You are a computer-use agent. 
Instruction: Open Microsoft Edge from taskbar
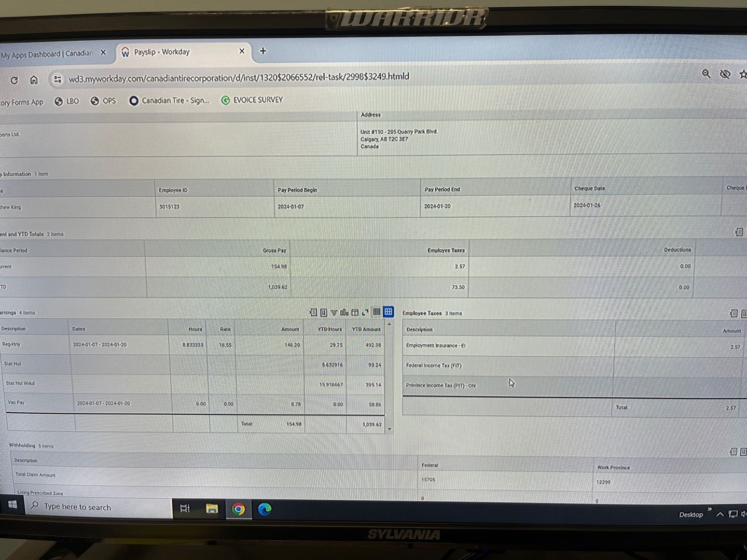[265, 509]
